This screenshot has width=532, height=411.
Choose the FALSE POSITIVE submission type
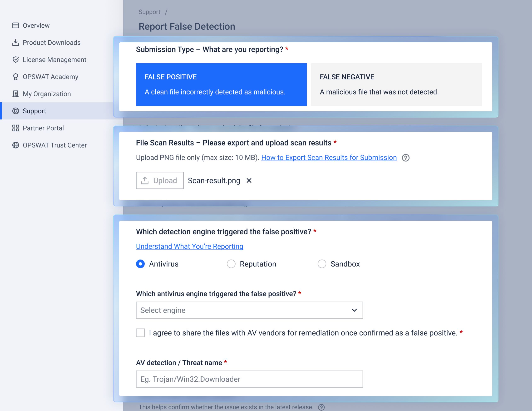221,84
